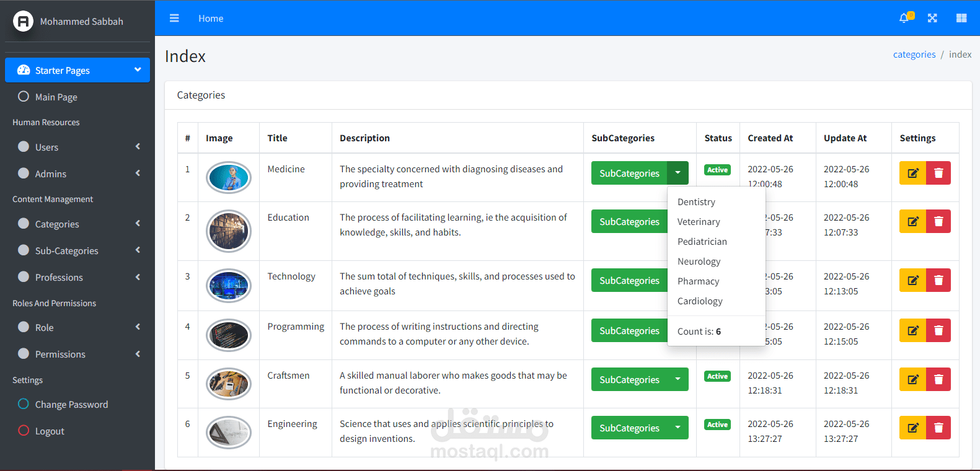Choose Pharmacy in the dropdown list

[698, 281]
